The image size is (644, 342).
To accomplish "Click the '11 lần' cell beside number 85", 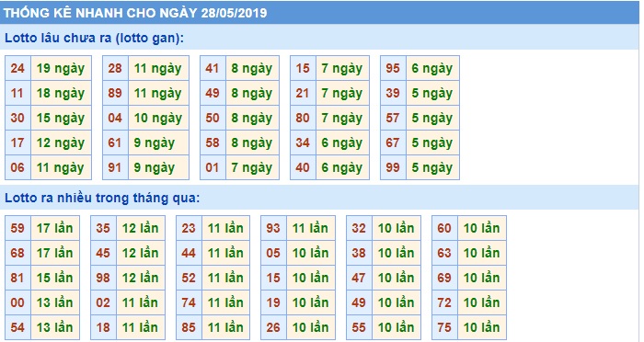I will (x=226, y=327).
